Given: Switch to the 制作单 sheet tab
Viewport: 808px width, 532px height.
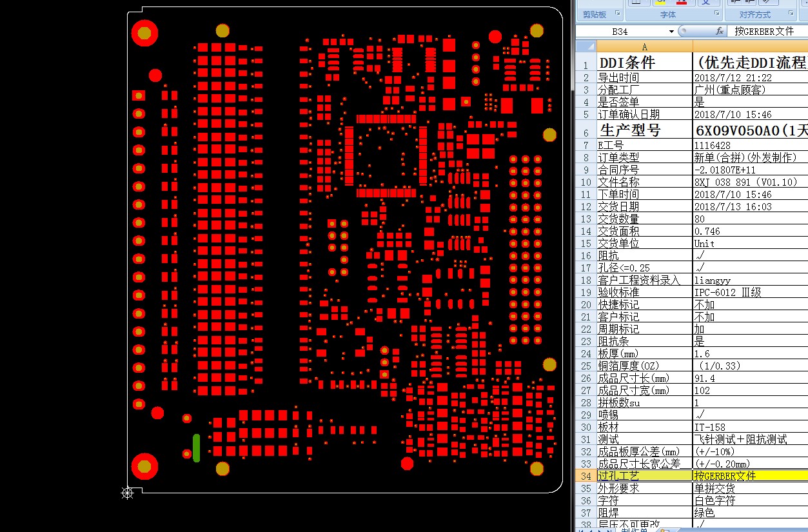Looking at the screenshot, I should click(x=633, y=530).
